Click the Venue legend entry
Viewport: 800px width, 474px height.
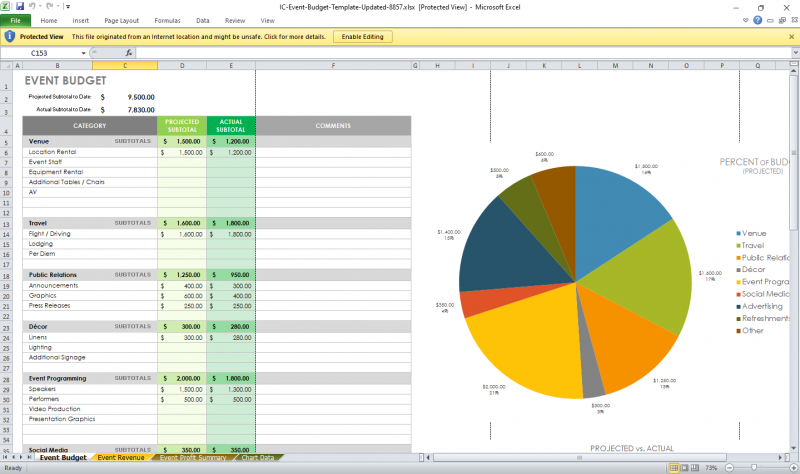(751, 233)
